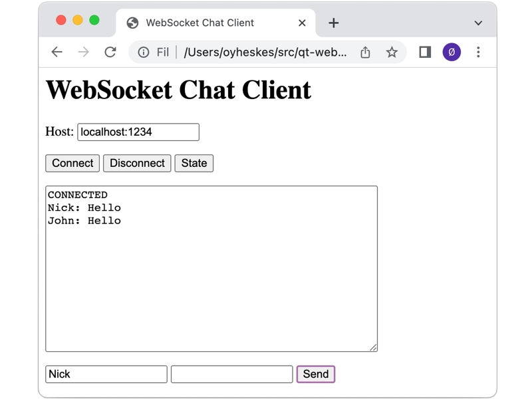Viewport: 532px width, 399px height.
Task: Click the Nick name input field
Action: (106, 374)
